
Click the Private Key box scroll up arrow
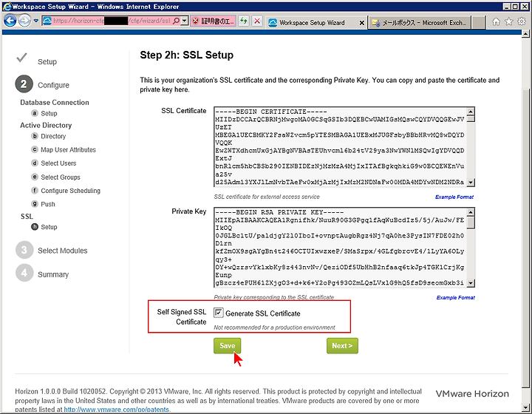(471, 212)
